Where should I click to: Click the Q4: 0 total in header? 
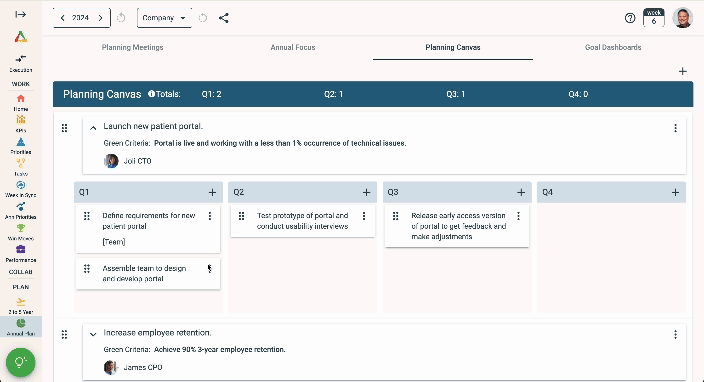pyautogui.click(x=578, y=94)
